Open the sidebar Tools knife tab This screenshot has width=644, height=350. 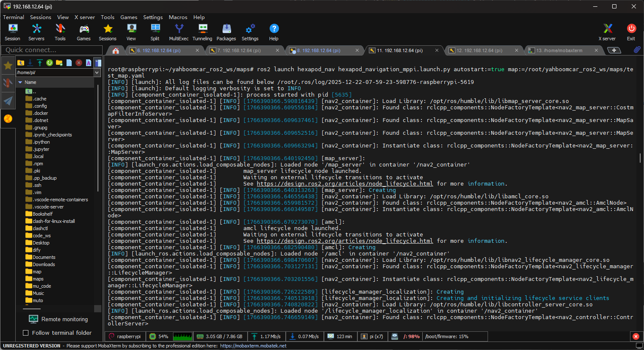8,83
